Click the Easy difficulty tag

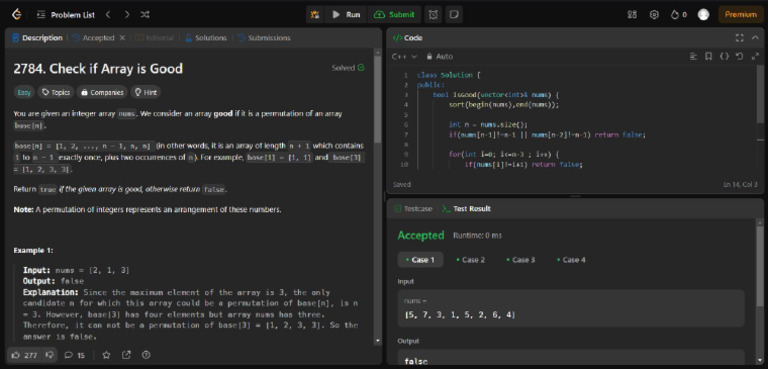point(24,92)
